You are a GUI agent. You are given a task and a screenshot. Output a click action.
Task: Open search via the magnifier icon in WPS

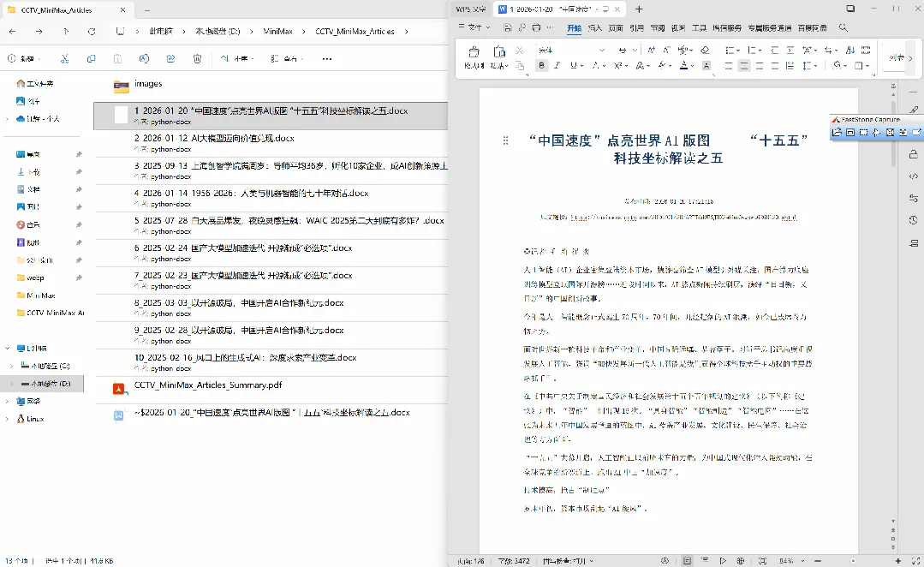[x=842, y=28]
